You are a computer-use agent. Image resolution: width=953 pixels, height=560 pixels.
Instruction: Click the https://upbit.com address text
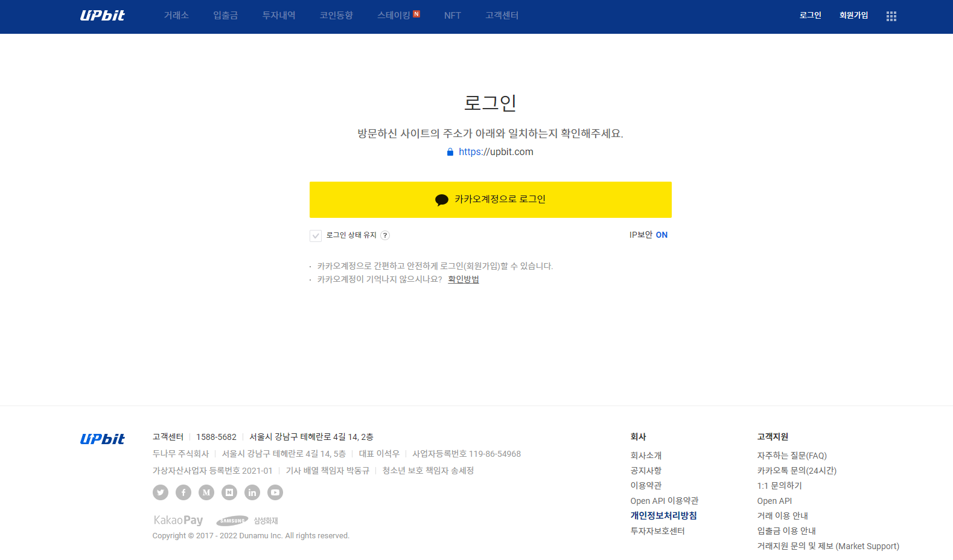coord(496,152)
